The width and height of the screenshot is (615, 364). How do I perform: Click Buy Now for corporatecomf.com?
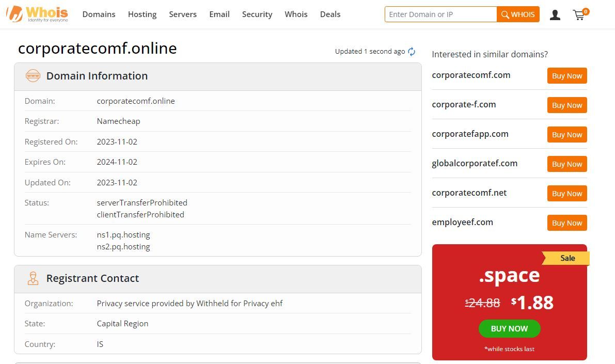[x=566, y=75]
